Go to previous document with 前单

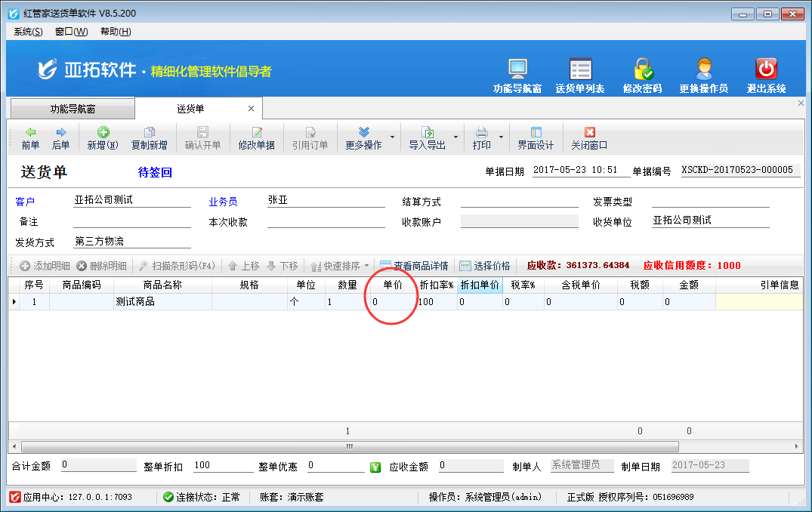click(x=30, y=138)
